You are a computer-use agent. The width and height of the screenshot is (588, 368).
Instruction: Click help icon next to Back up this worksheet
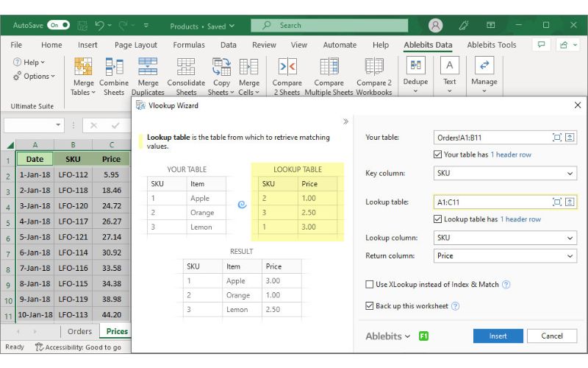[x=455, y=306]
